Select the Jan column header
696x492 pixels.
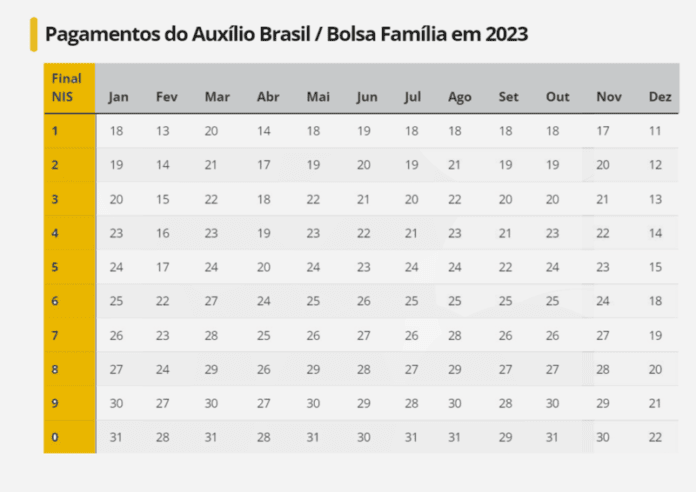[x=118, y=97]
